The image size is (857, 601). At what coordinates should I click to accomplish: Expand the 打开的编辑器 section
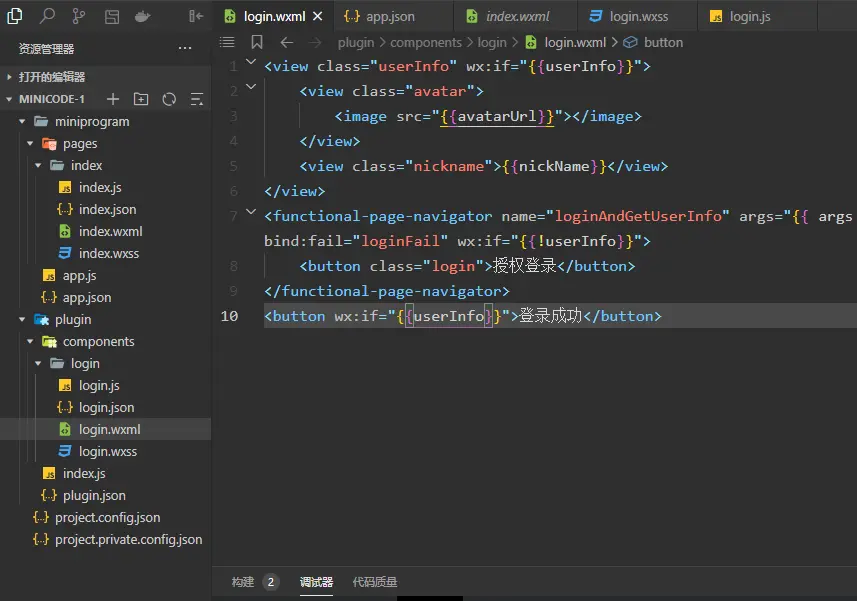(51, 77)
